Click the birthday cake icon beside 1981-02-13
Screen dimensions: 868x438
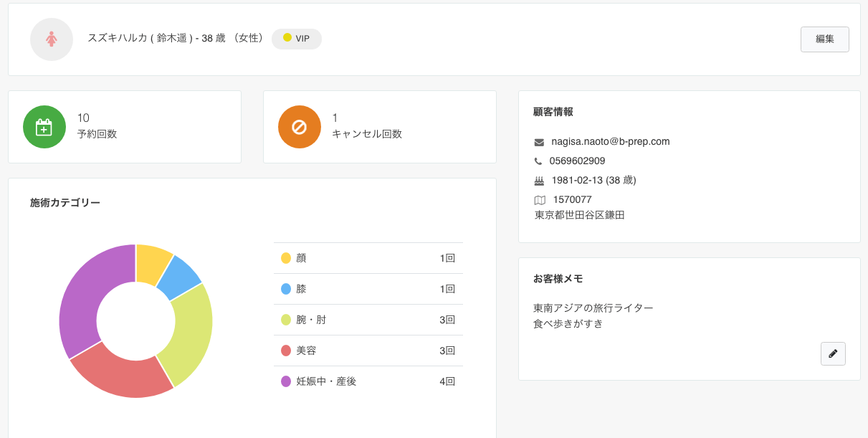pyautogui.click(x=539, y=180)
